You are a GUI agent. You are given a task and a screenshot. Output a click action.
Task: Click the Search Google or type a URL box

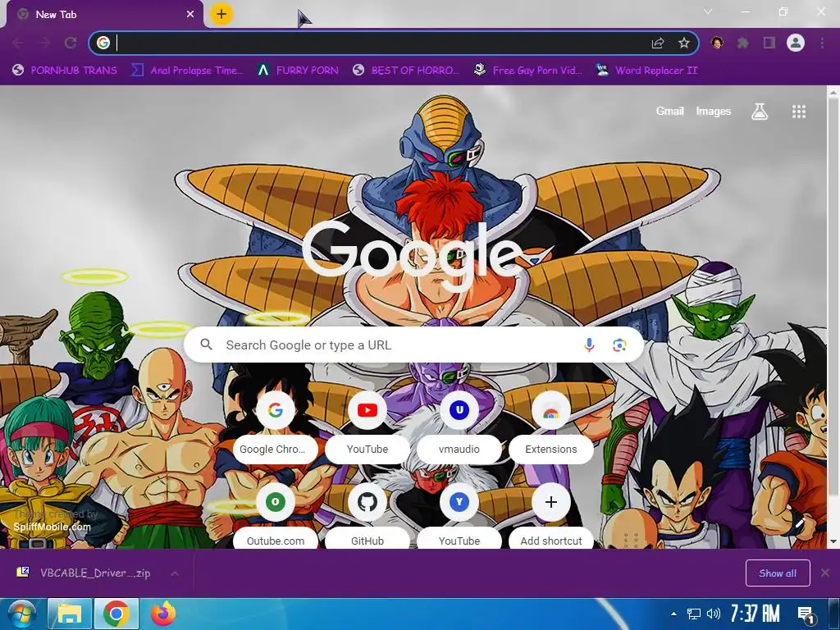coord(413,345)
